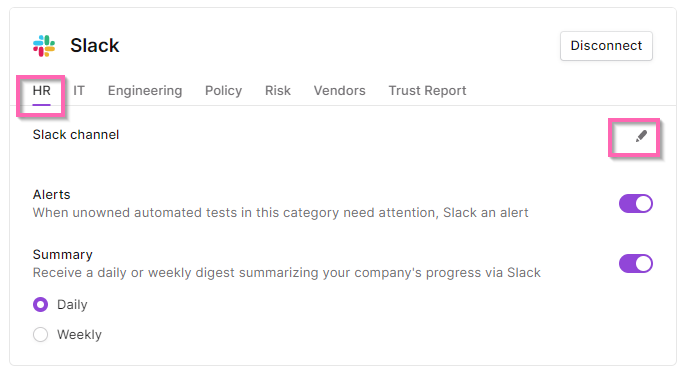The width and height of the screenshot is (686, 368).
Task: Click the Summary section heading
Action: coord(63,254)
